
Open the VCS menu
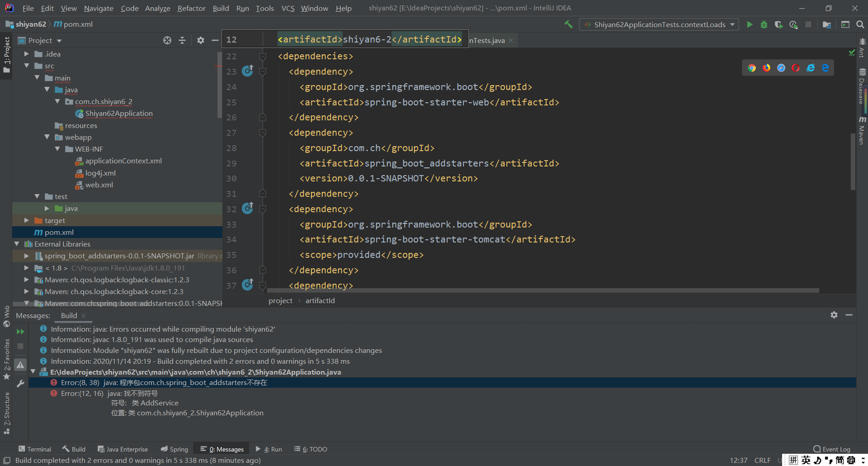tap(288, 8)
